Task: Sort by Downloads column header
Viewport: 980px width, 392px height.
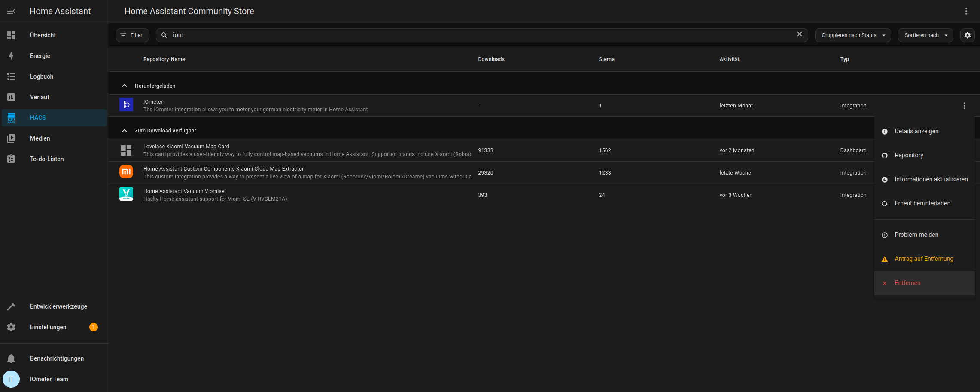Action: (491, 59)
